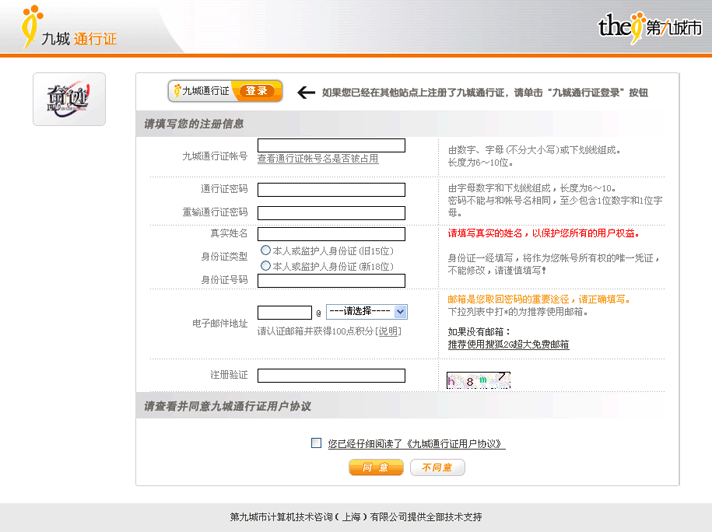Click the 第九城市计算机技术咨询 footer text
The width and height of the screenshot is (712, 532).
click(356, 517)
